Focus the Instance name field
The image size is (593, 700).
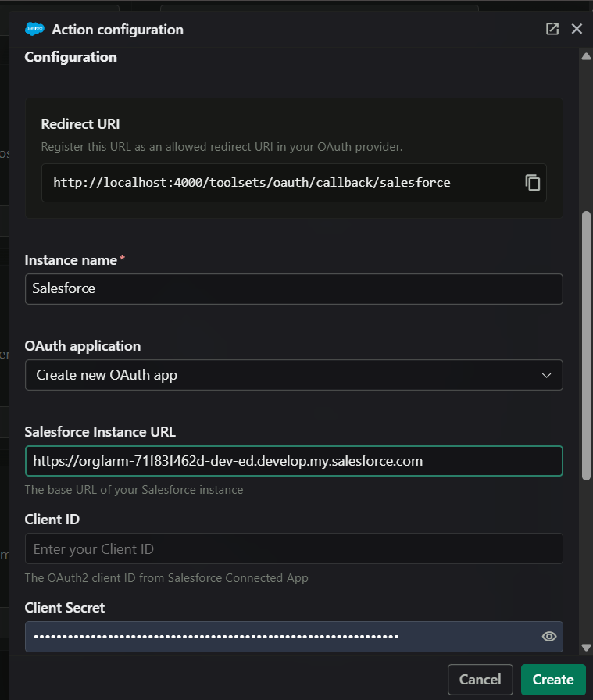294,289
